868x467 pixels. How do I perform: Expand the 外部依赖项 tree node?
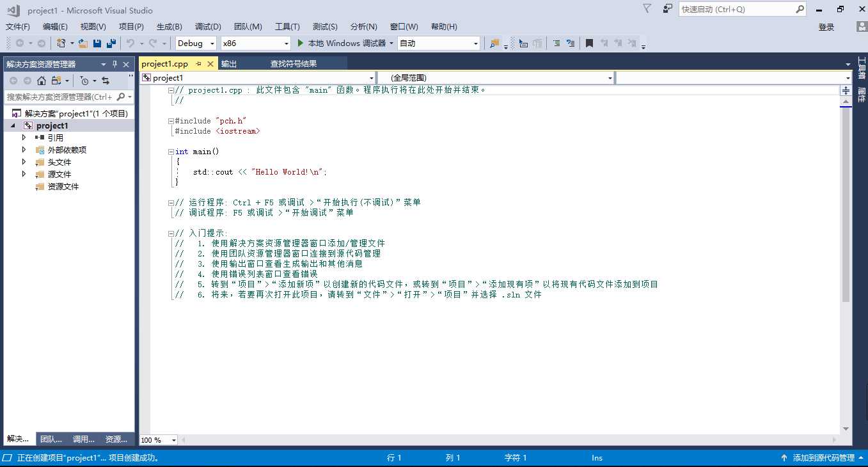point(24,150)
